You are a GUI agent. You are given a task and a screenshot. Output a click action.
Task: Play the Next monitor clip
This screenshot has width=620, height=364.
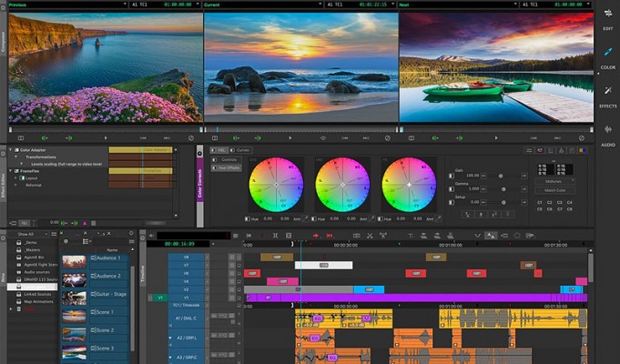496,138
